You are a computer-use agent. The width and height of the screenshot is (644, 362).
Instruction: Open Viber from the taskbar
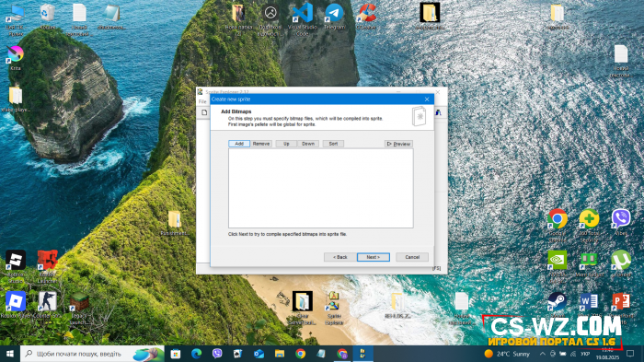[x=217, y=354]
